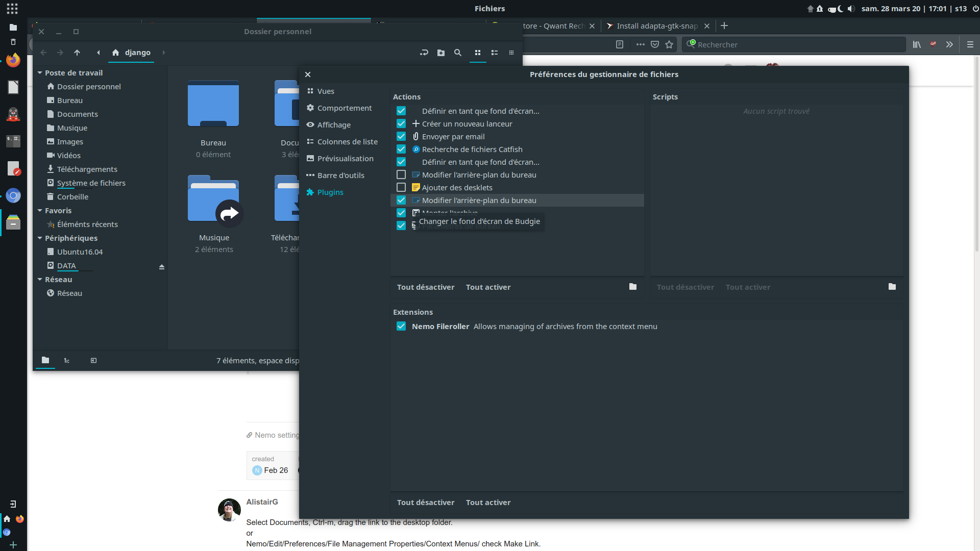Toggle the location entry arrow icon
The height and width of the screenshot is (551, 980).
(424, 53)
